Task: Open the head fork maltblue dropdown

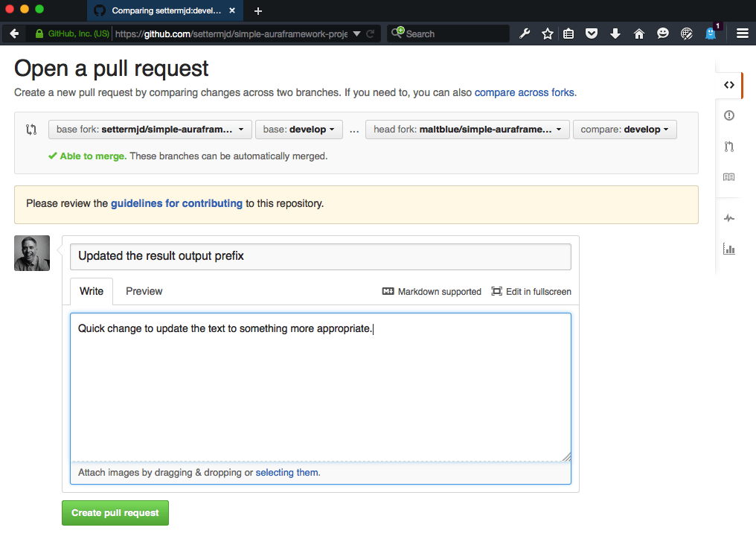Action: (x=467, y=129)
